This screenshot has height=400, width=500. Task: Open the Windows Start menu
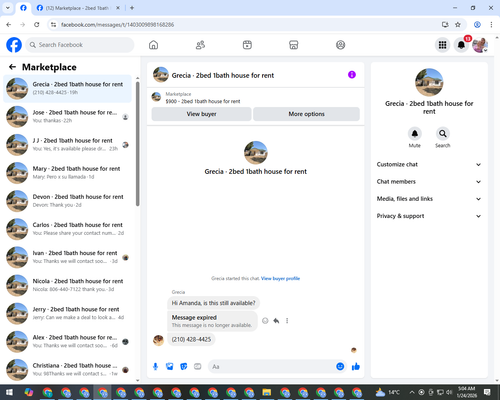click(x=9, y=392)
